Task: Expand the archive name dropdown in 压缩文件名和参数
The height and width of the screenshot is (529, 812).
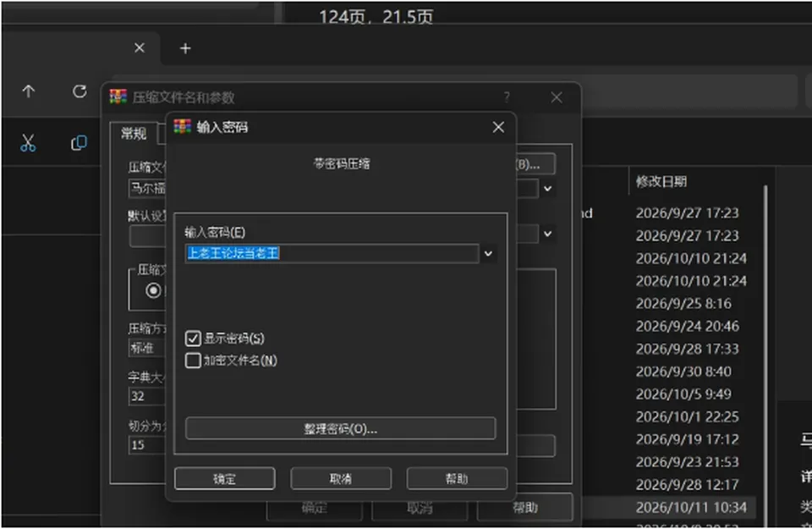Action: pyautogui.click(x=548, y=189)
